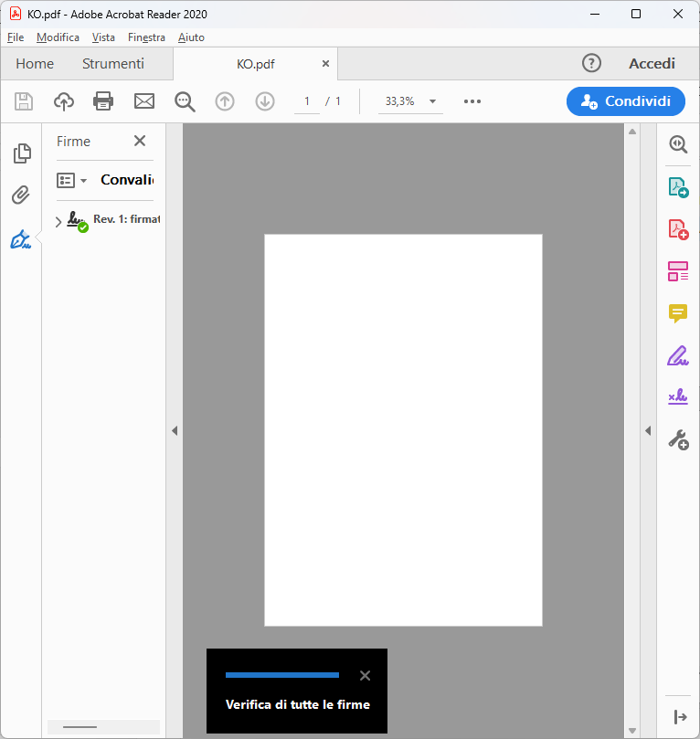Open the Comment tool in right pane
Screen dimensions: 700x739
[677, 314]
